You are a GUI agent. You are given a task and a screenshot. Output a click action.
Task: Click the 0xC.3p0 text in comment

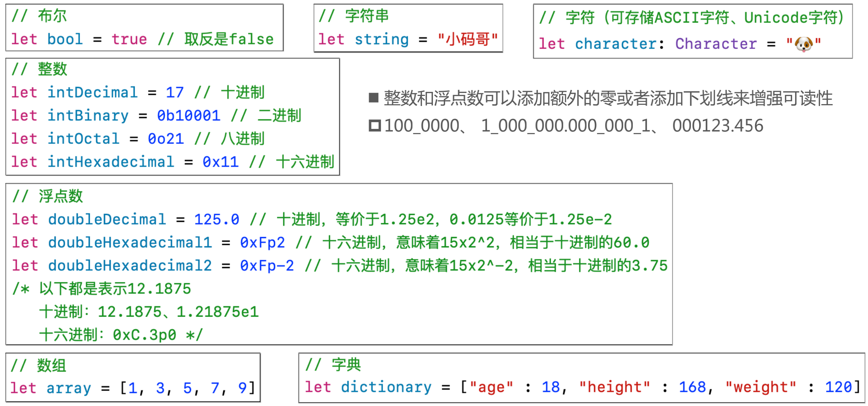point(144,335)
